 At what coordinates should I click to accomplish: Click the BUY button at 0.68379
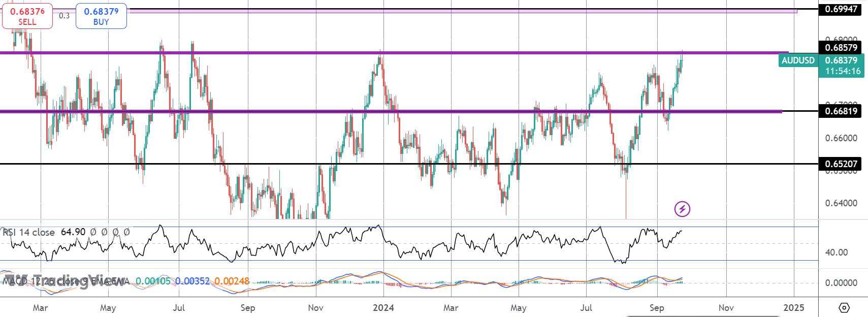tap(101, 16)
